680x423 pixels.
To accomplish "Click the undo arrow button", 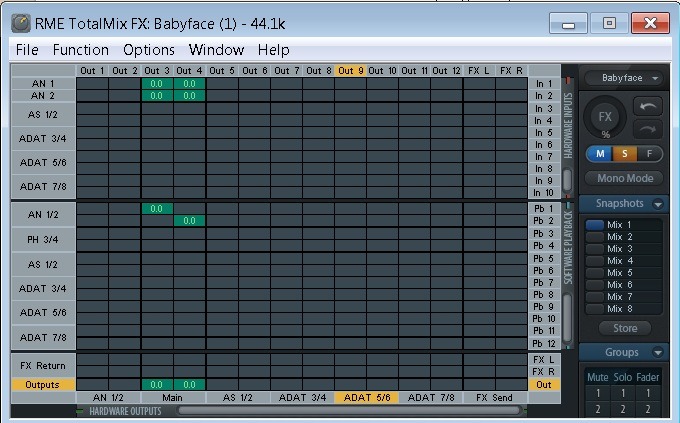I will pyautogui.click(x=647, y=106).
